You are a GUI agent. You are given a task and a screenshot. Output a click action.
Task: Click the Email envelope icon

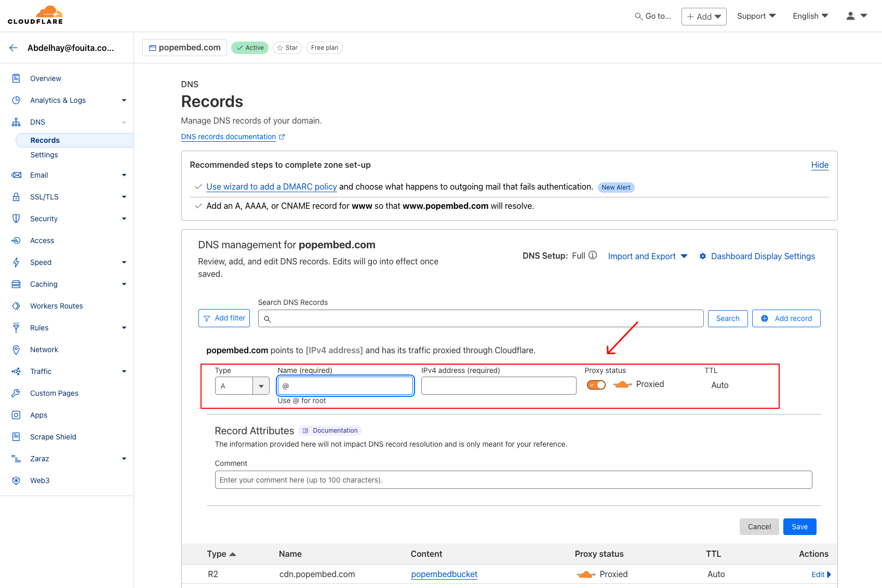(16, 175)
